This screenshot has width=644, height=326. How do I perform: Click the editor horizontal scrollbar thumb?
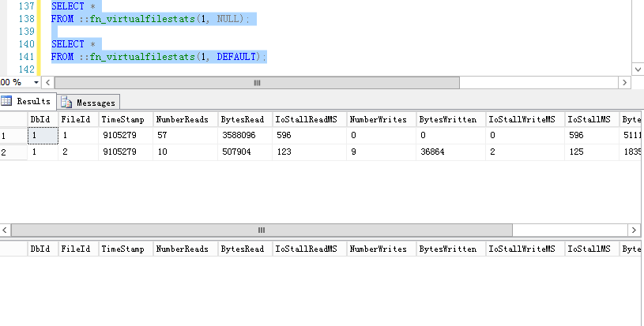click(255, 82)
